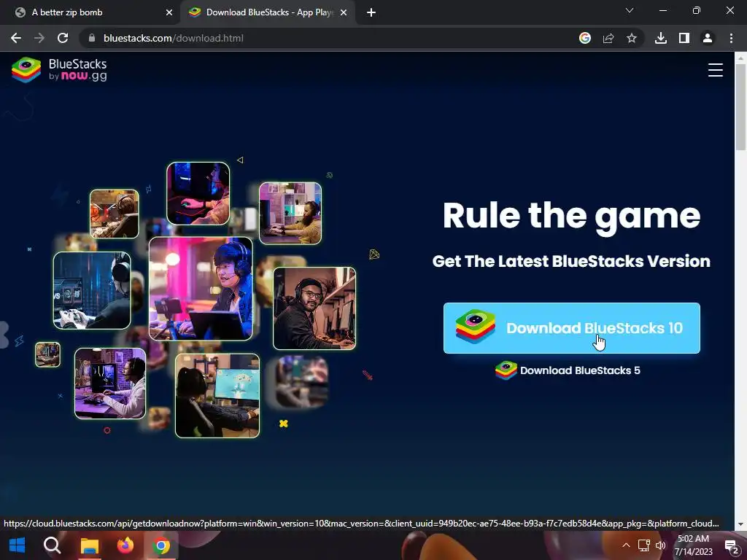Click the browser forward arrow
This screenshot has height=560, width=747.
[x=39, y=38]
